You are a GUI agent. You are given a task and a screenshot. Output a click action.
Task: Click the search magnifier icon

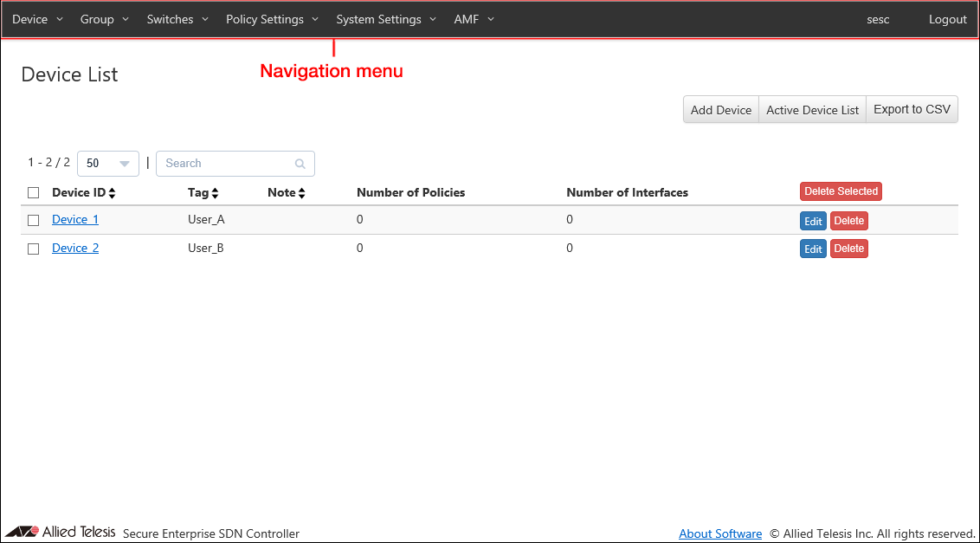[300, 164]
